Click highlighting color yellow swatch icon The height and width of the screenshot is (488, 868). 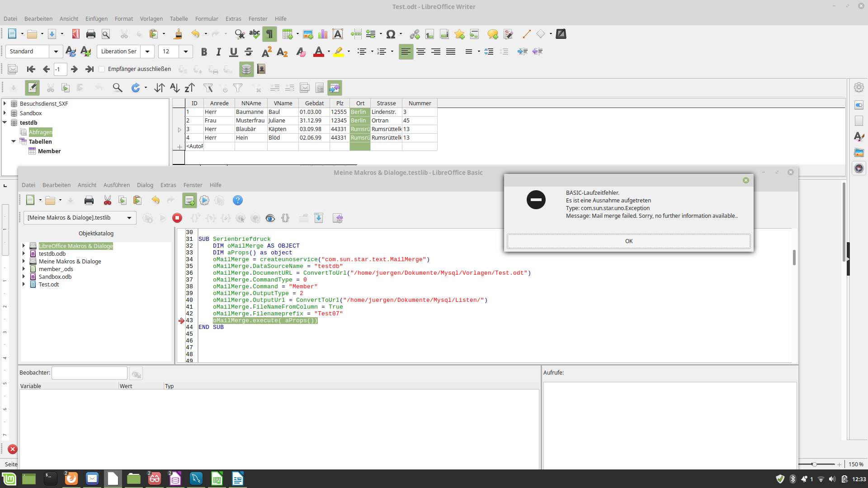coord(339,52)
